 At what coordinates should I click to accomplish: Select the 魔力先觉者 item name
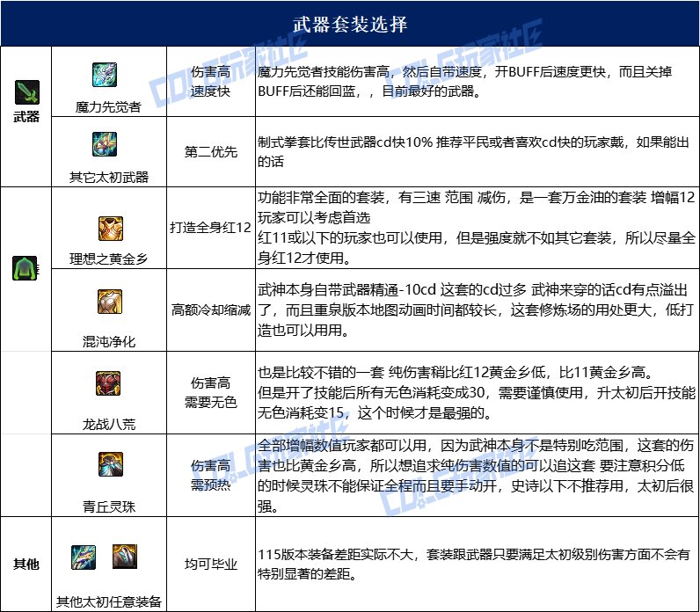[108, 107]
